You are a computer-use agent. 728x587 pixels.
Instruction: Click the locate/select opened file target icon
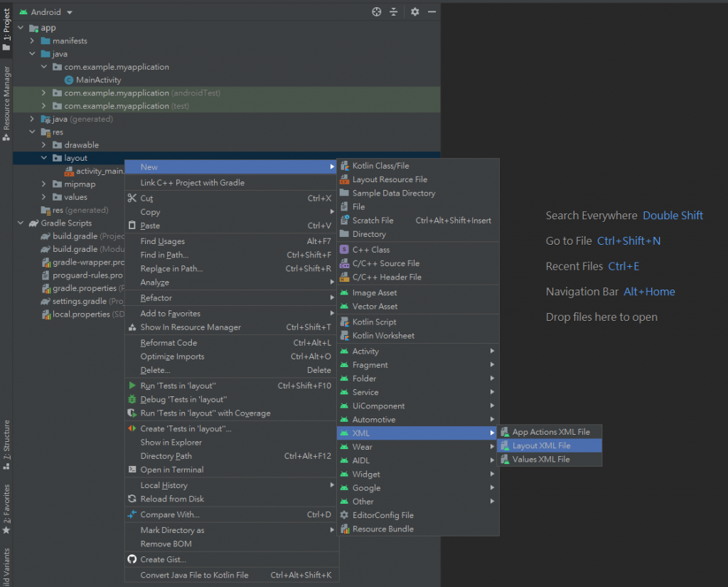(x=377, y=12)
